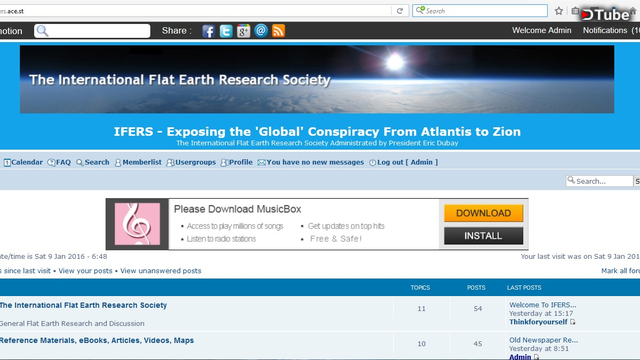
Task: Focus the 'Search...' field below navigation
Action: (599, 181)
